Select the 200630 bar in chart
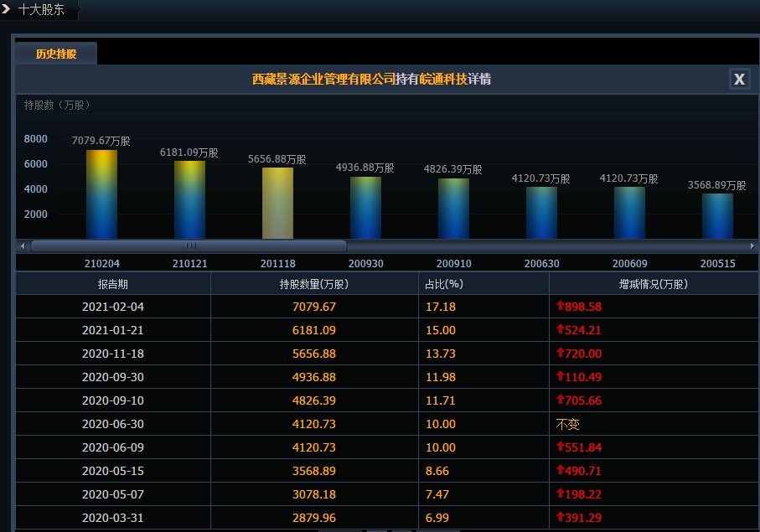This screenshot has width=760, height=532. pyautogui.click(x=541, y=213)
